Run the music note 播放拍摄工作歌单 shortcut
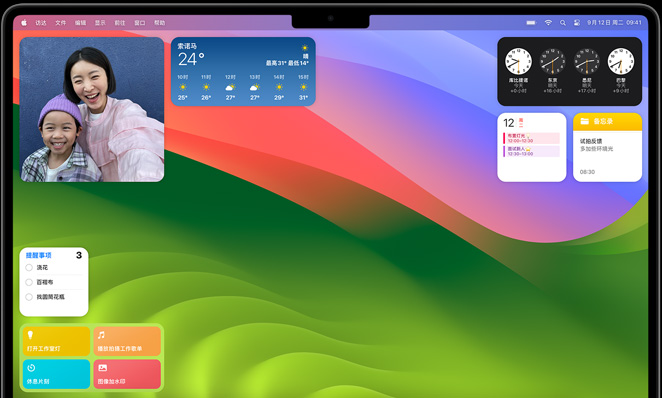This screenshot has height=398, width=662. click(x=127, y=341)
